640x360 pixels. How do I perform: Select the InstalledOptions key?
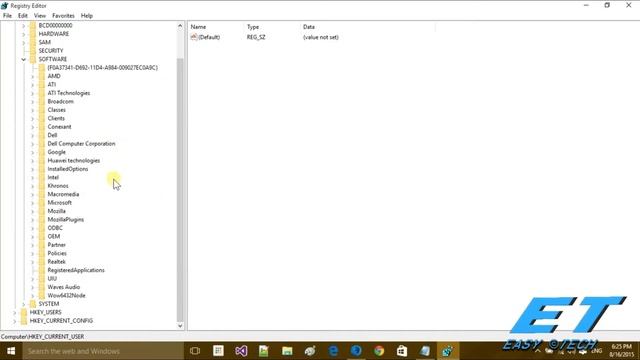[x=68, y=169]
